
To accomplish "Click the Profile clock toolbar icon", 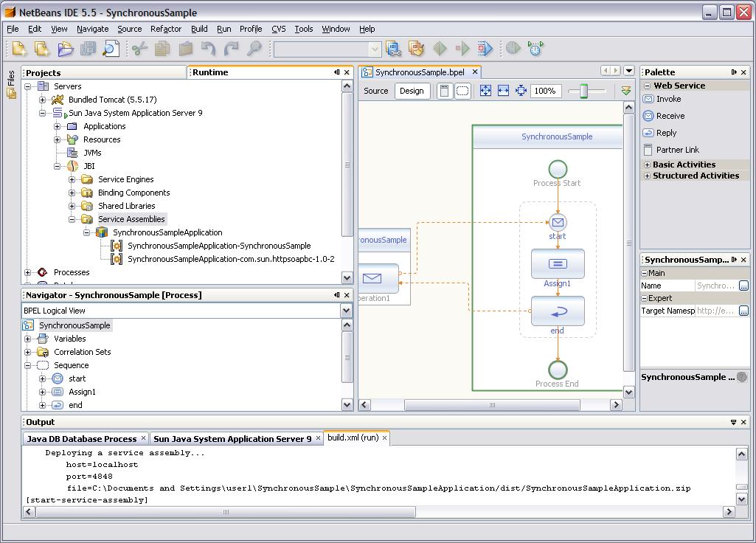I will click(x=535, y=49).
